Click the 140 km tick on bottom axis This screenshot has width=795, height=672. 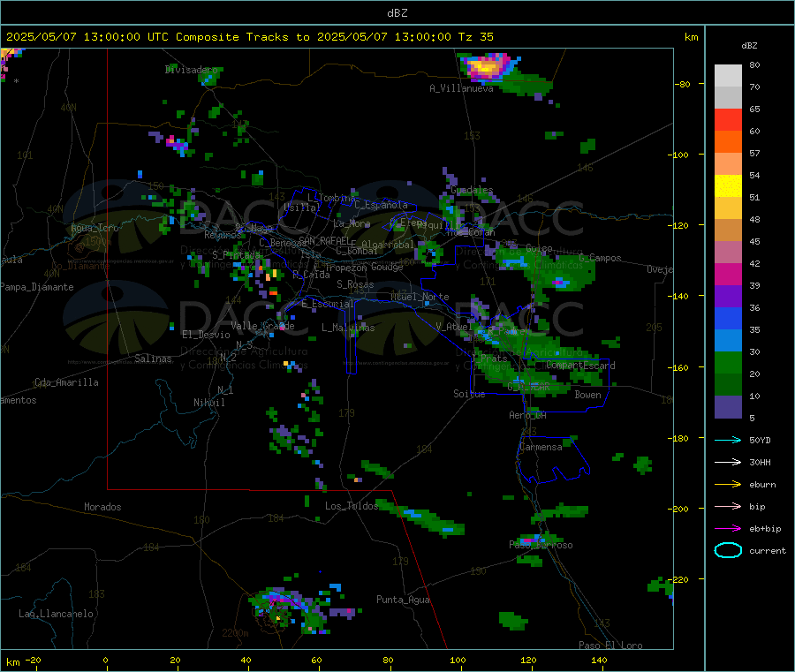pos(599,660)
